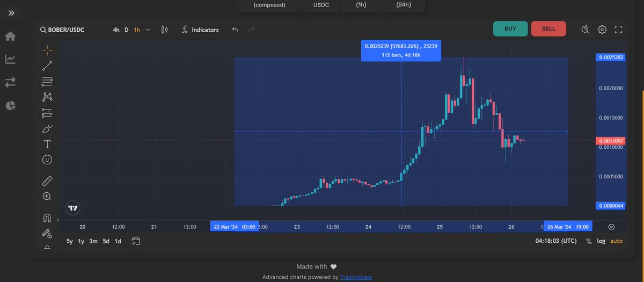
Task: Select the 1h timeframe
Action: point(137,30)
